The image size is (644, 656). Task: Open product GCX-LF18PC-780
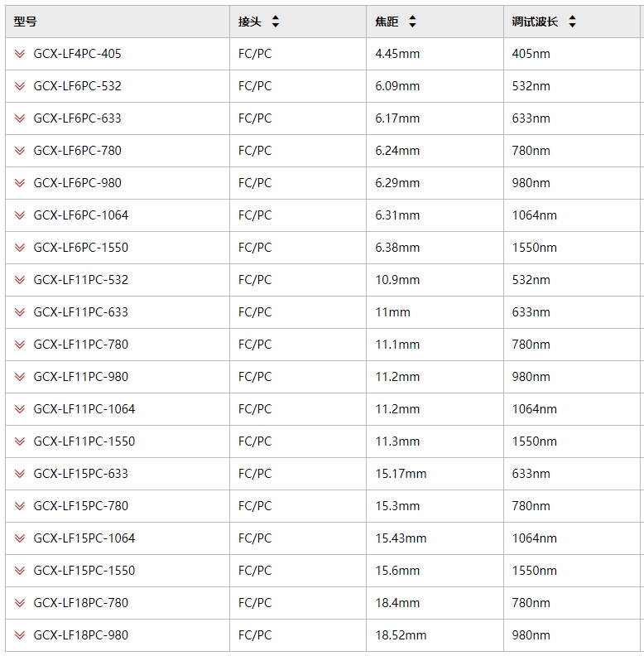coord(81,603)
